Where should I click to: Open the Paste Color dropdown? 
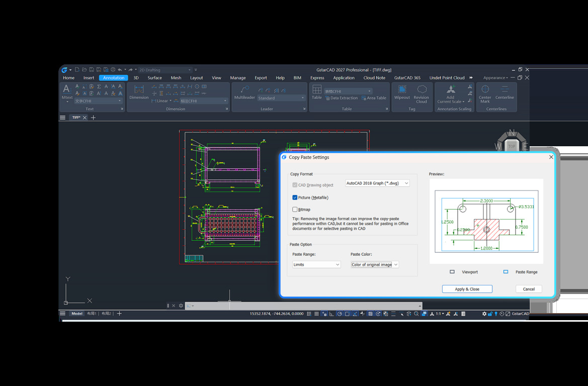click(x=375, y=264)
